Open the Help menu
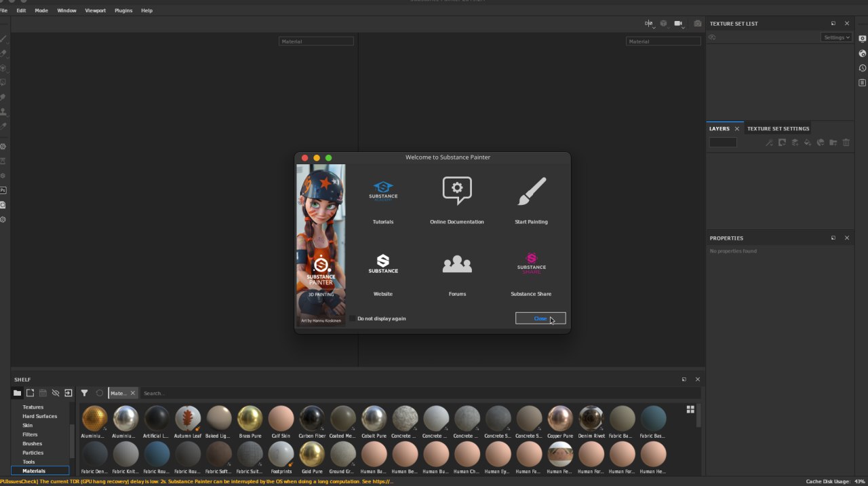This screenshot has height=486, width=868. click(x=146, y=11)
